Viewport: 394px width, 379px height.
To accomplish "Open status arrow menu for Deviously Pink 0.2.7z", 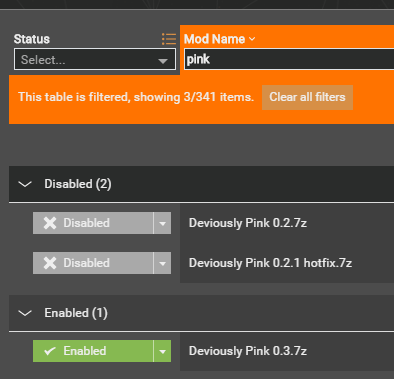I will click(162, 223).
